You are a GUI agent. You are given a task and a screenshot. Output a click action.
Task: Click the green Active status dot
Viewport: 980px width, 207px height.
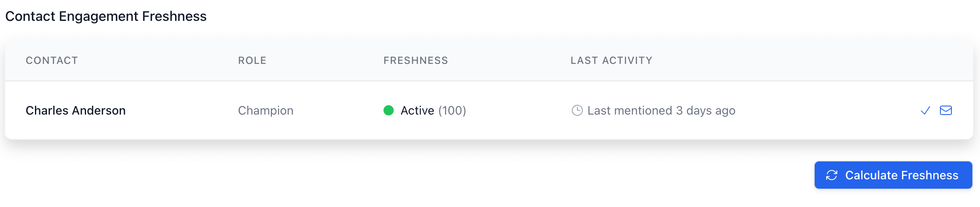(x=388, y=111)
